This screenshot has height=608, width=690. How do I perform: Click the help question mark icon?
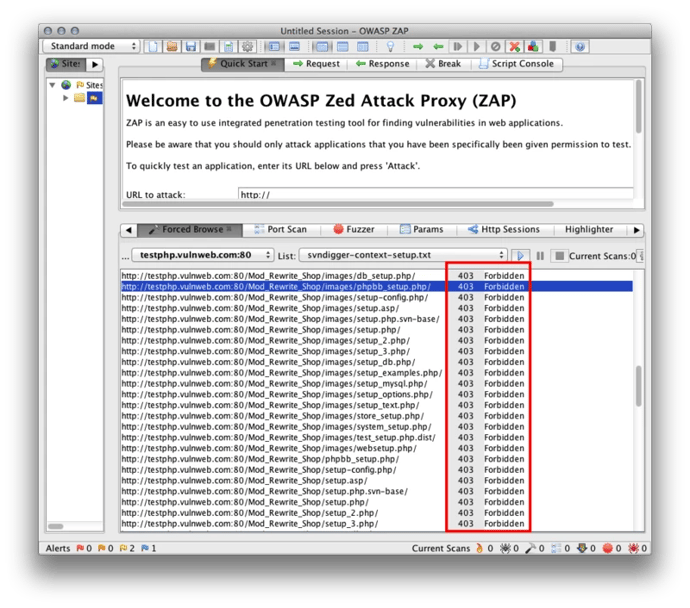580,46
